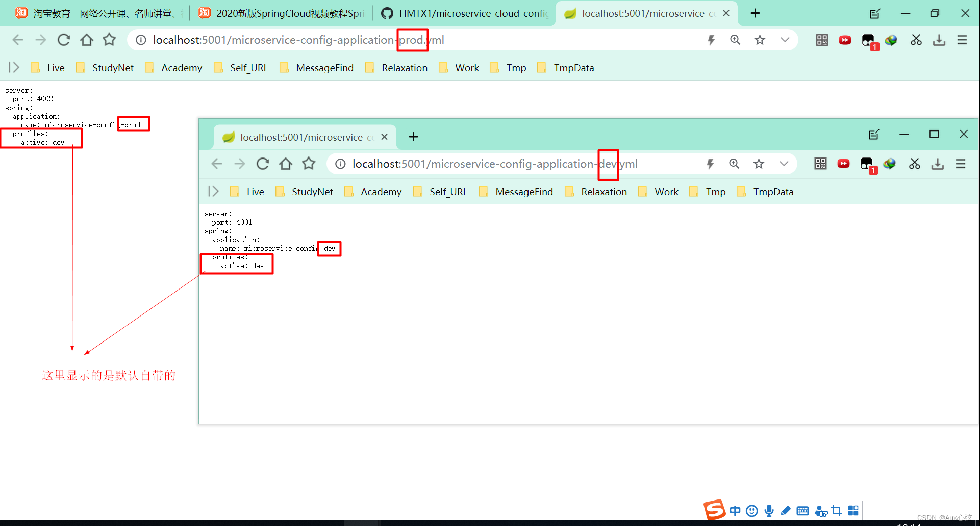Expand the bookmarks sidebar arrow
Screen dimensions: 980x526
13,67
